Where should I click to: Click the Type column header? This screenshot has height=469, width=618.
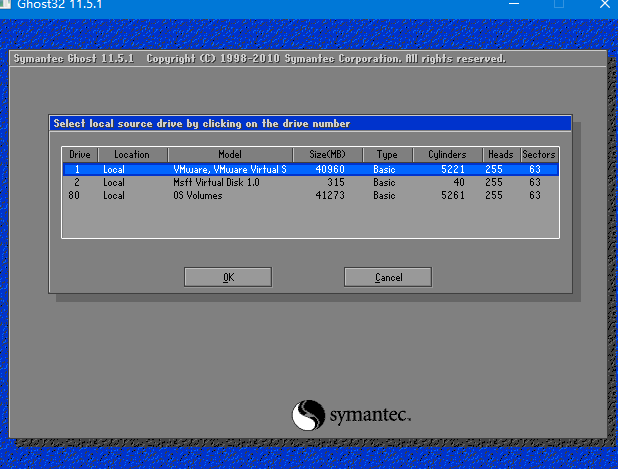tap(386, 155)
